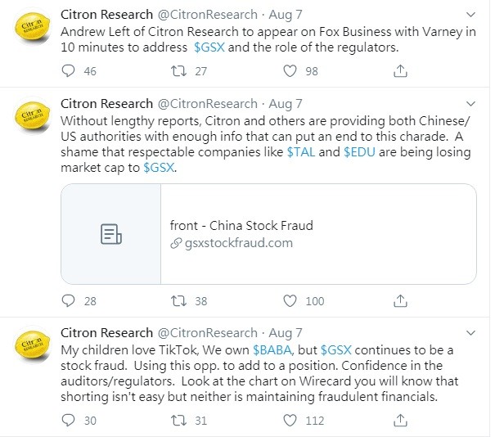This screenshot has height=437, width=504.
Task: Reply to the TikTok and $BABA tweet
Action: [68, 421]
